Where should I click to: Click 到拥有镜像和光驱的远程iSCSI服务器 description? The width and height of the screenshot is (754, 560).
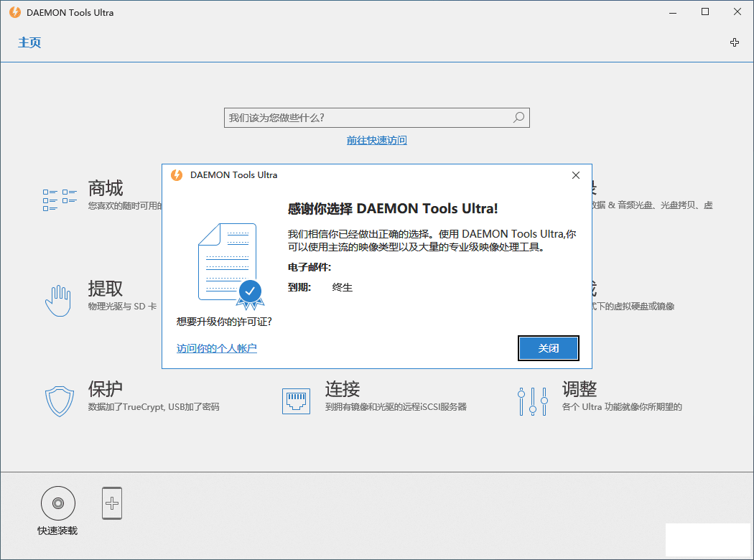click(x=396, y=406)
